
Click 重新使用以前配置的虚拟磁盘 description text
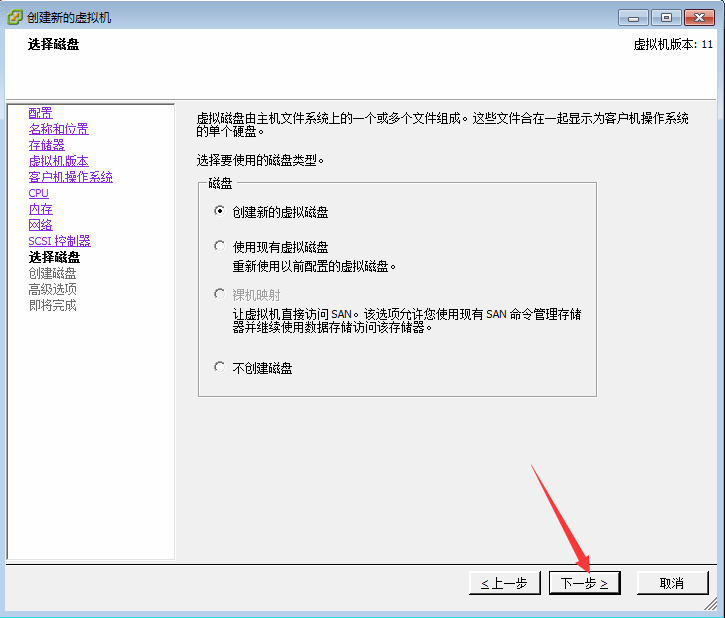pos(314,267)
